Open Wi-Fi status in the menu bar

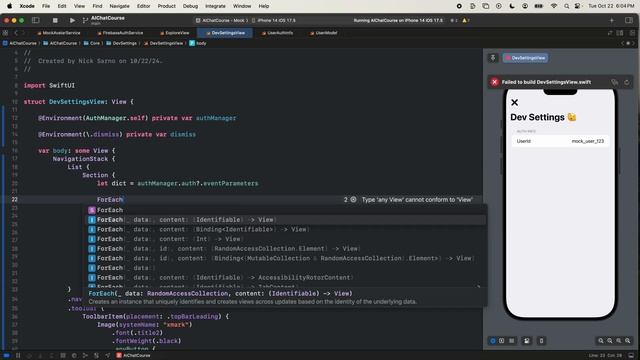tap(553, 6)
